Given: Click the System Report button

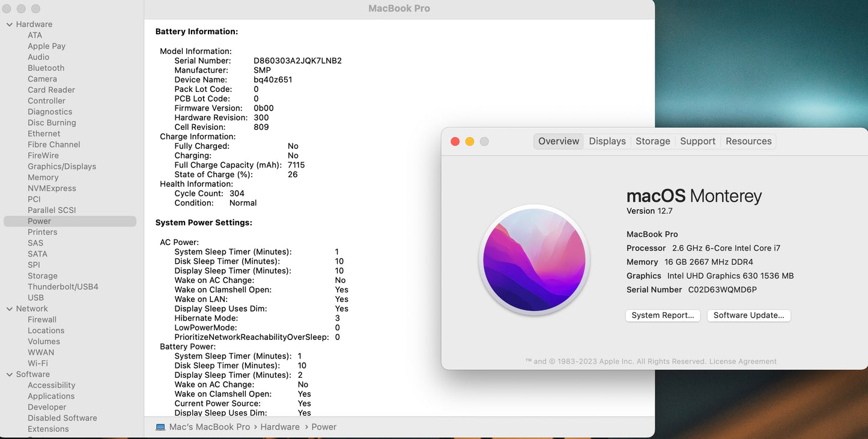Looking at the screenshot, I should [x=663, y=315].
